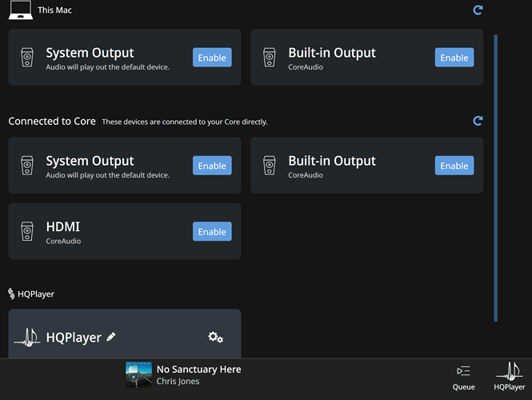Viewport: 532px width, 400px height.
Task: Click the This Mac laptop icon
Action: point(21,10)
